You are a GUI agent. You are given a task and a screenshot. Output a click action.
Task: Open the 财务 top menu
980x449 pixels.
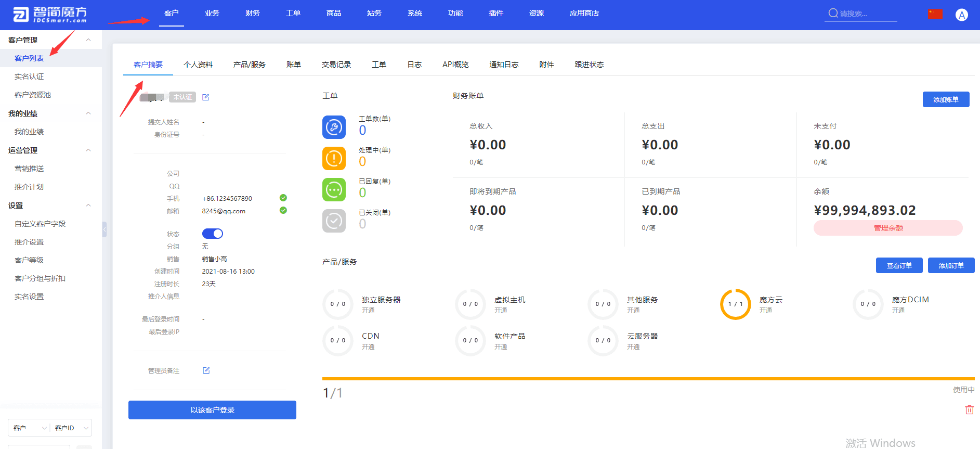[x=253, y=13]
